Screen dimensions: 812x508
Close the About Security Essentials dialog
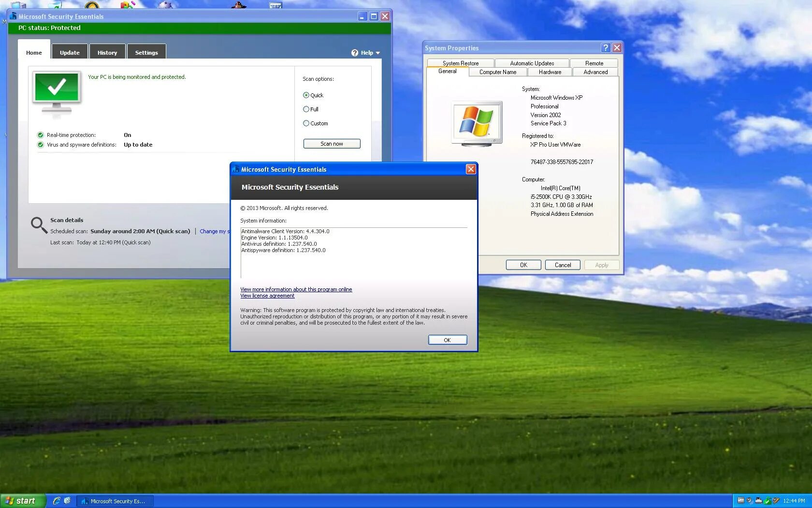471,169
